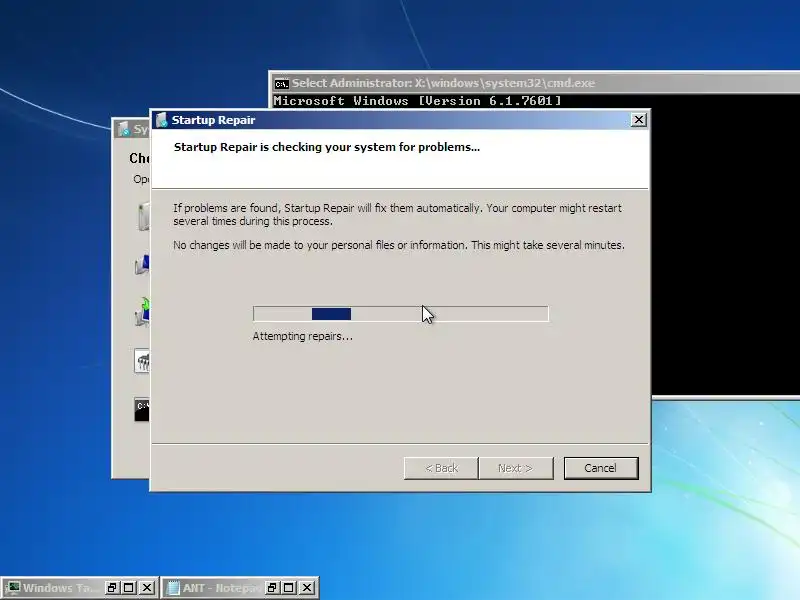Open Windows Memory Diagnostic icon in background window
This screenshot has height=600, width=800.
point(142,361)
